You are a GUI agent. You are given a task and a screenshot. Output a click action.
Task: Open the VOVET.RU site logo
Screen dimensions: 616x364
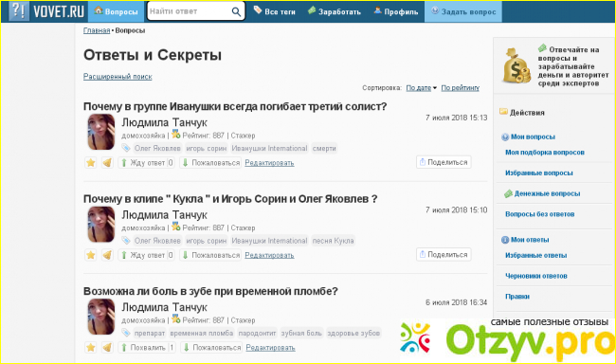(47, 11)
